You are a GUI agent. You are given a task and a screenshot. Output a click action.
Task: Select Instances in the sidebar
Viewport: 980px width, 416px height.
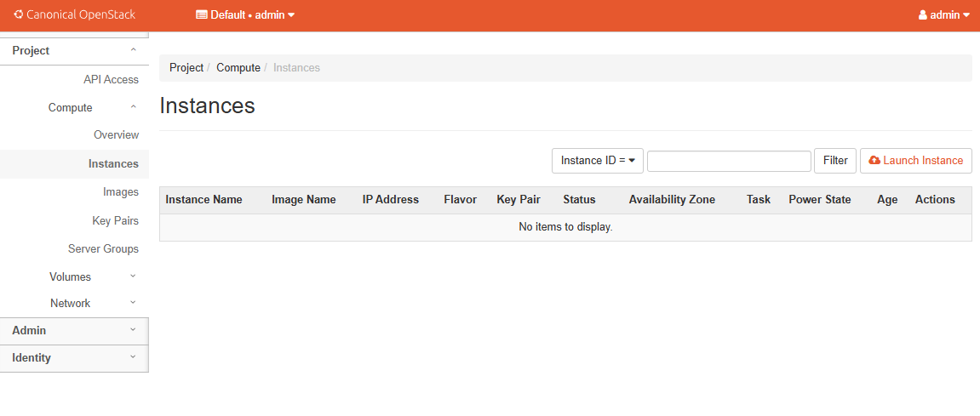[x=113, y=163]
